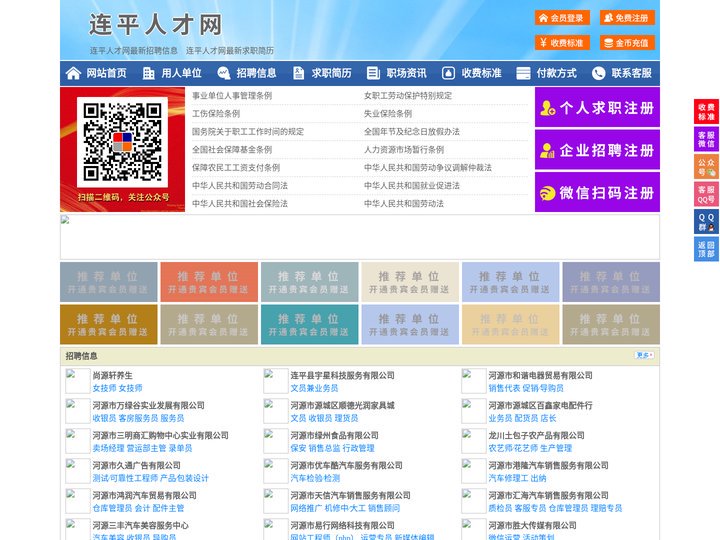Open 用人单位 menu item
The width and height of the screenshot is (720, 540).
181,73
